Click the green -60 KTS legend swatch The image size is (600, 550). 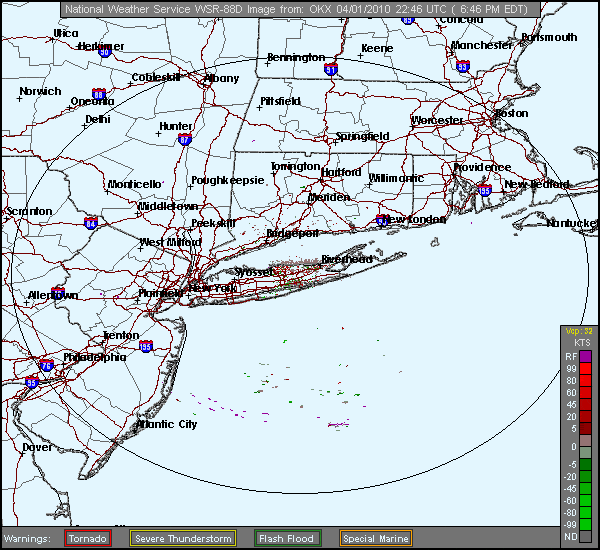click(585, 500)
